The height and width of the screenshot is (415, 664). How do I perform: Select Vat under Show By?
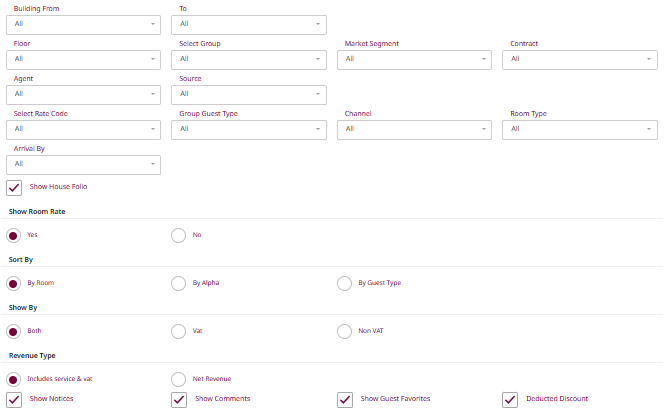[179, 331]
